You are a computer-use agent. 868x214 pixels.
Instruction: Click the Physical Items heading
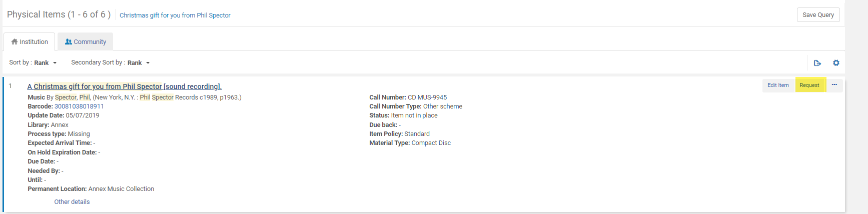(x=59, y=14)
